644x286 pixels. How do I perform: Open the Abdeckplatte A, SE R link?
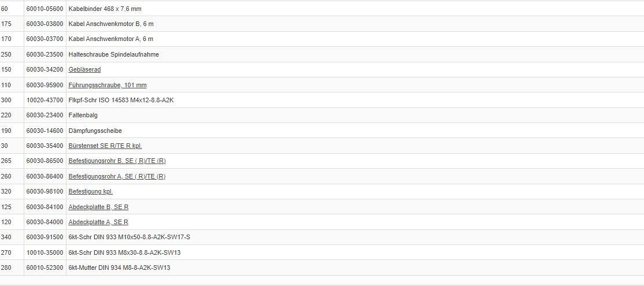(98, 222)
